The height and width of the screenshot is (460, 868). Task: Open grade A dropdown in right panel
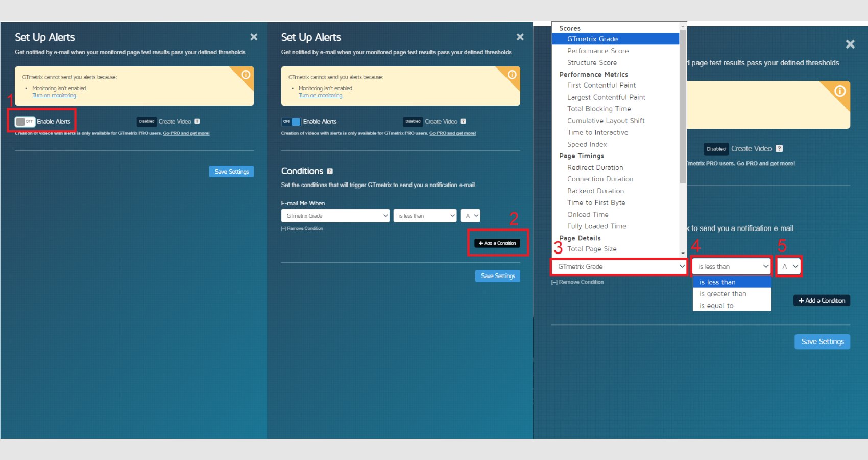pyautogui.click(x=789, y=267)
